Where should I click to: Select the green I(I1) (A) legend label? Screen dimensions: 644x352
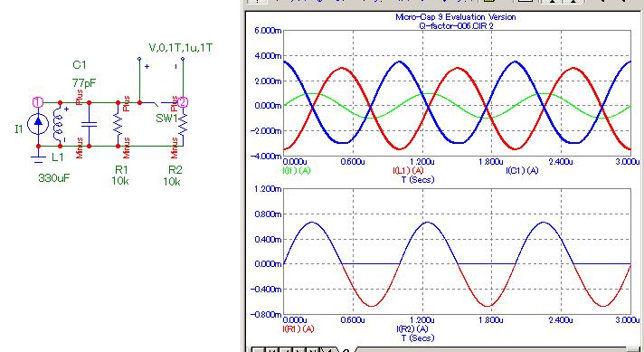point(297,170)
